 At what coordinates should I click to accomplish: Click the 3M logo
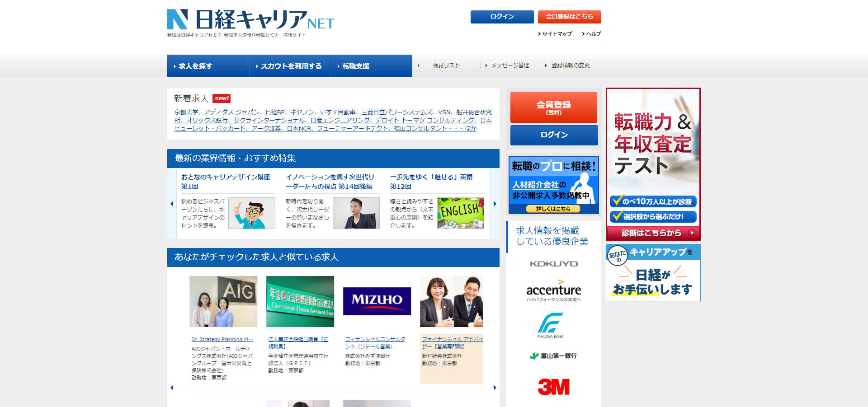tap(553, 387)
